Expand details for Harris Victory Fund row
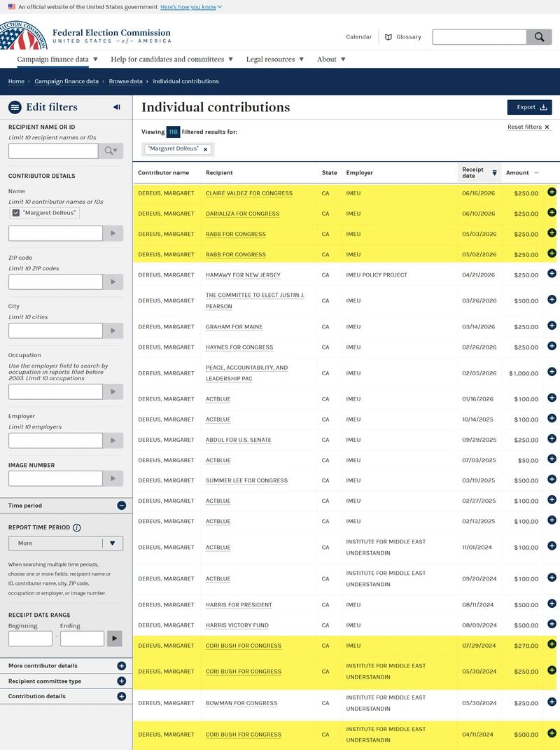Image resolution: width=560 pixels, height=750 pixels. click(552, 624)
